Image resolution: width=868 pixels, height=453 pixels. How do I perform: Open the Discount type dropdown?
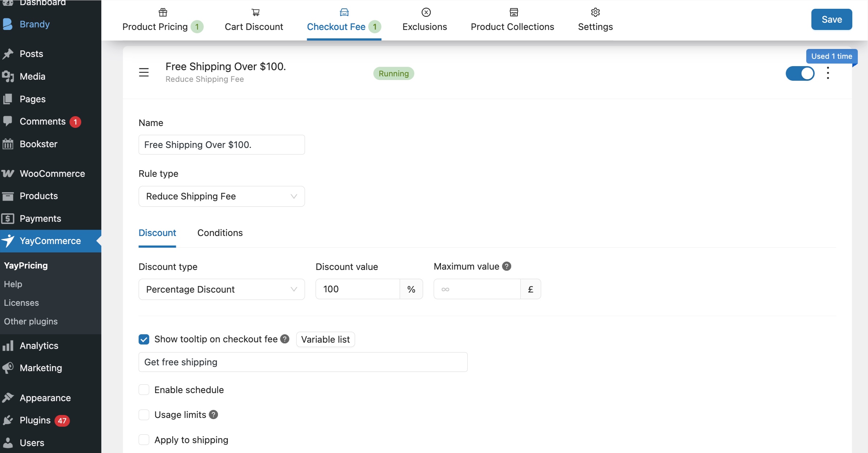click(222, 289)
